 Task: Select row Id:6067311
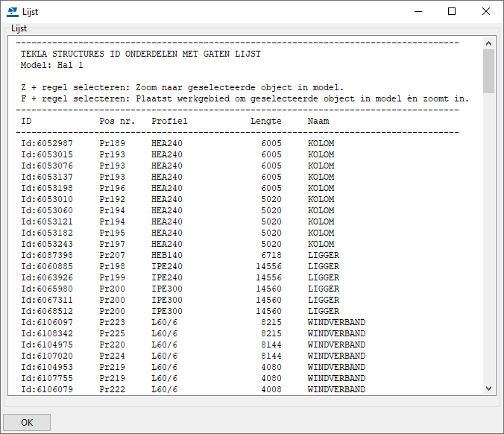point(180,300)
